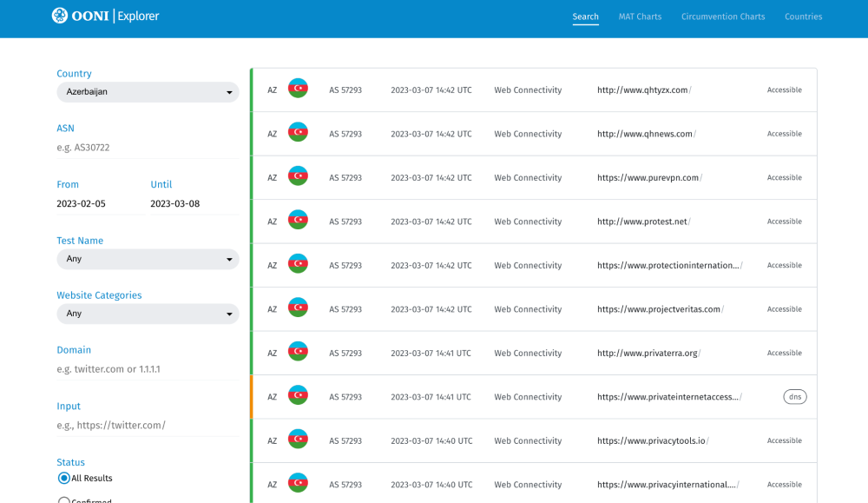This screenshot has width=868, height=503.
Task: Select the All Results status radio button
Action: click(64, 478)
